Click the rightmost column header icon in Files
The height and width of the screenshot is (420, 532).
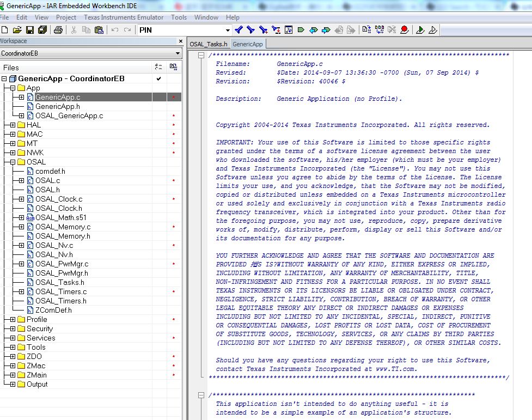[173, 67]
